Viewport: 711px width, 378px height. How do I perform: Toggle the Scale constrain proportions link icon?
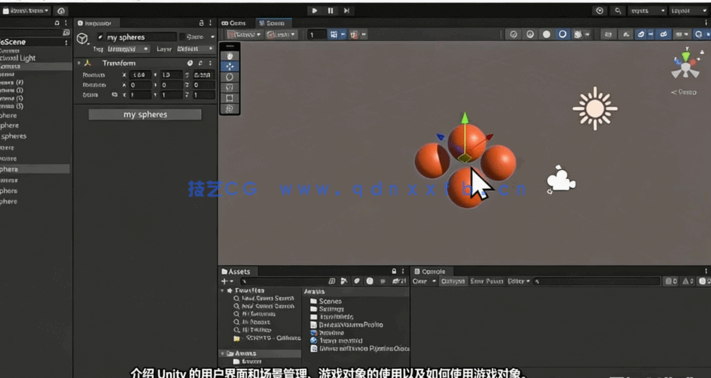click(115, 95)
